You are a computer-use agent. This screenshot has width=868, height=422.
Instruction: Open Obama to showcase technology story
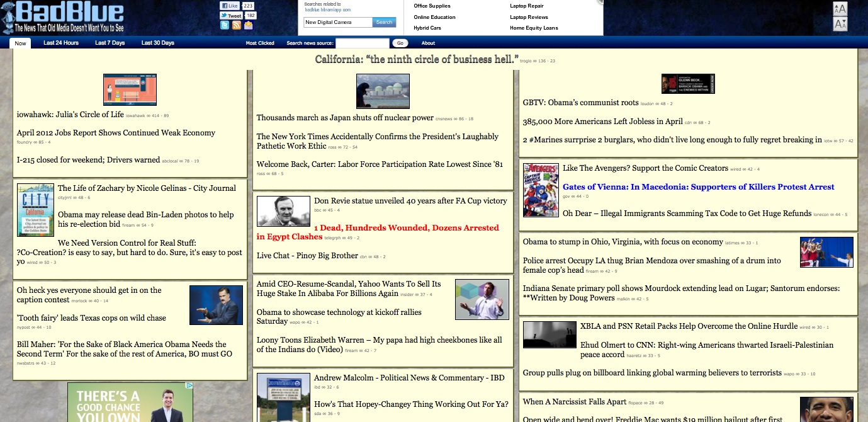click(339, 317)
